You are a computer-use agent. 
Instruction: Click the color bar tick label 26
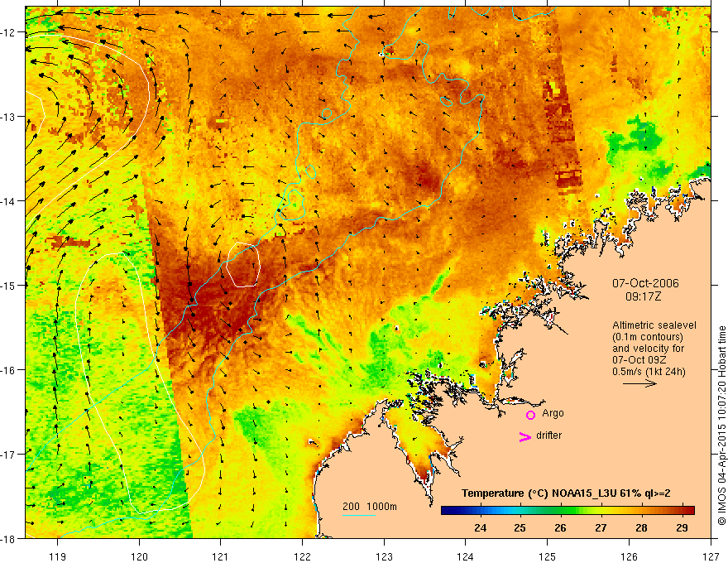(x=560, y=527)
